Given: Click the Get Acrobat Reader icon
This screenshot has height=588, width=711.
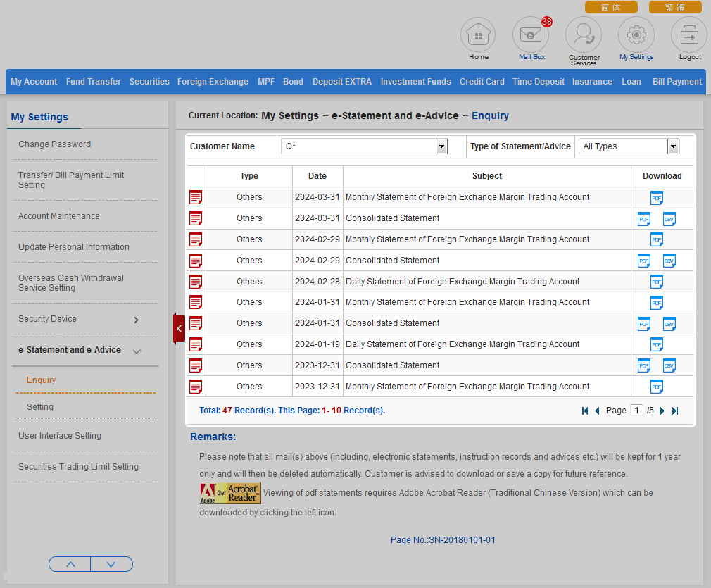Looking at the screenshot, I should 230,493.
